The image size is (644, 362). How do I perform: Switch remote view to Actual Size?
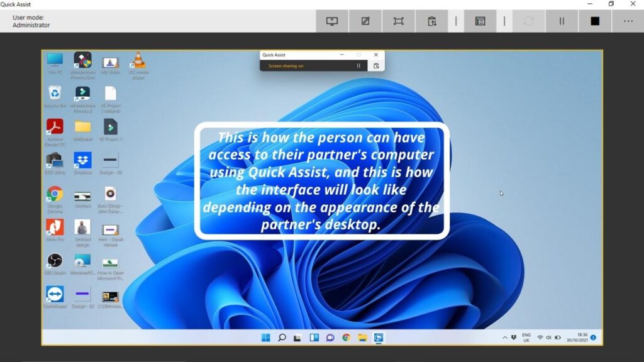[398, 21]
